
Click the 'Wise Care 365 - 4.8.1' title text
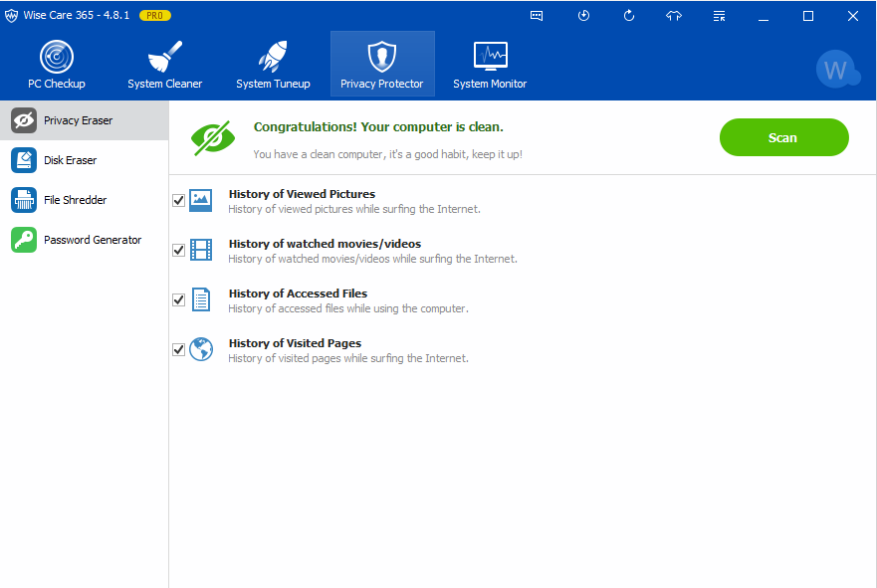click(76, 15)
